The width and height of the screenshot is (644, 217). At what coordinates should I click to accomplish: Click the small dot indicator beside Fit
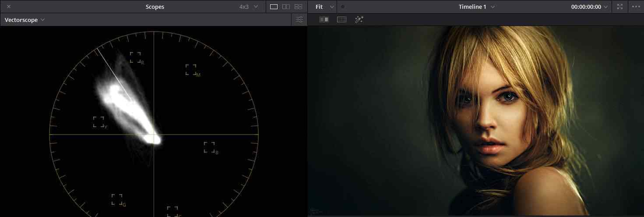(x=343, y=7)
